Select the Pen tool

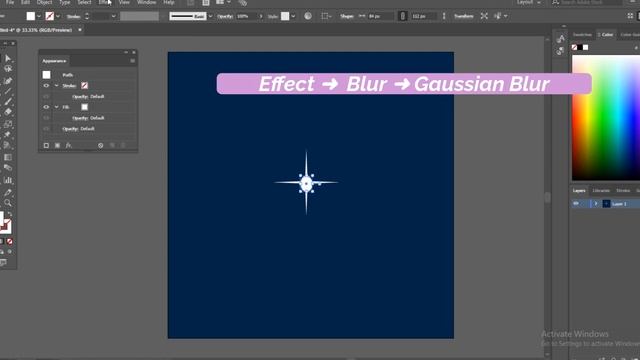(8, 81)
